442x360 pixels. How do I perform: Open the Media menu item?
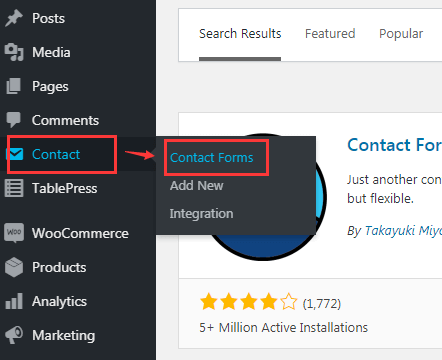click(51, 52)
